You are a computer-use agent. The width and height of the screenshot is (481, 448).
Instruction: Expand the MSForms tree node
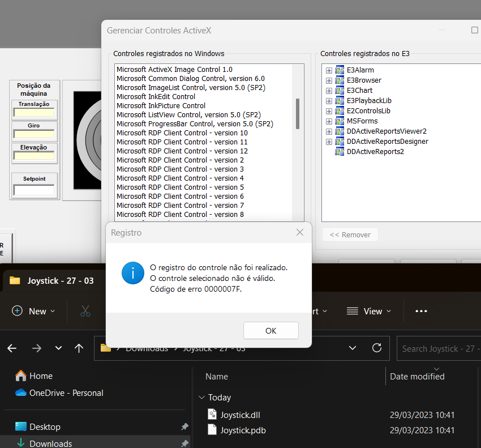tap(329, 121)
